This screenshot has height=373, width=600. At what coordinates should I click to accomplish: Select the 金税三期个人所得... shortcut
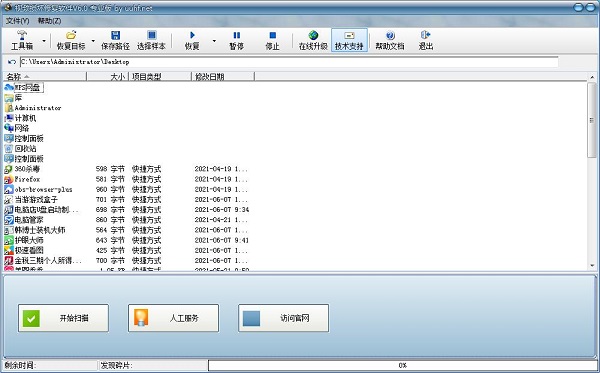click(x=43, y=261)
